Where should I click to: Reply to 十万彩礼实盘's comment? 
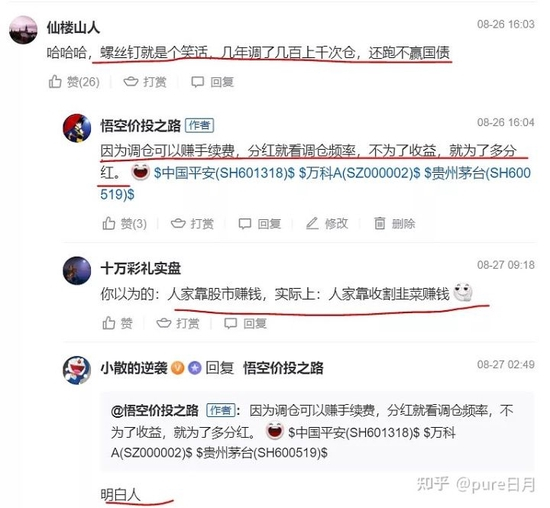click(x=246, y=323)
